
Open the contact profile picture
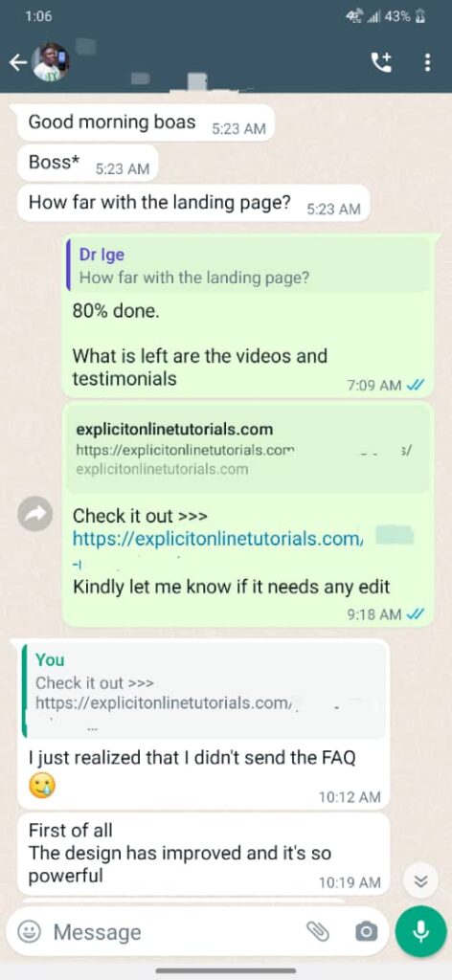click(x=50, y=62)
